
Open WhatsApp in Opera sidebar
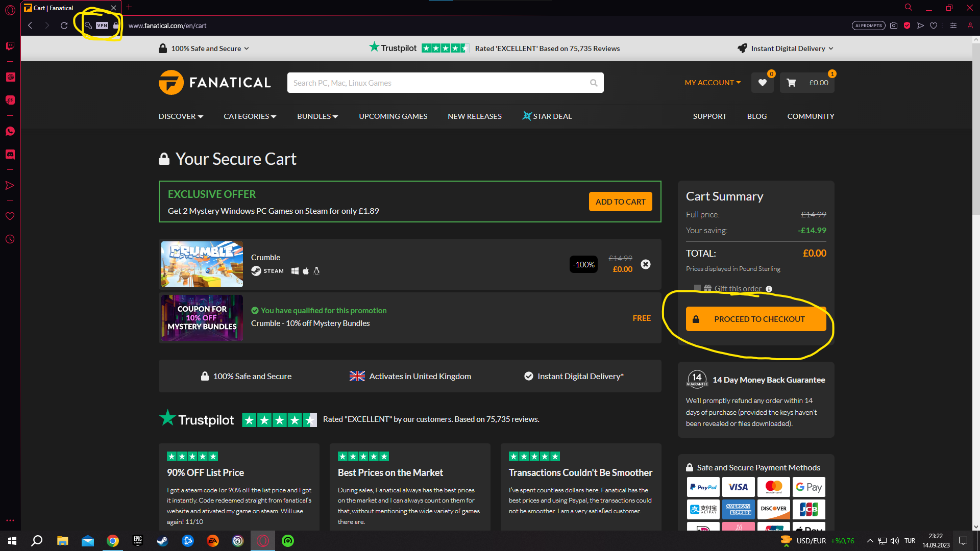pos(10,131)
